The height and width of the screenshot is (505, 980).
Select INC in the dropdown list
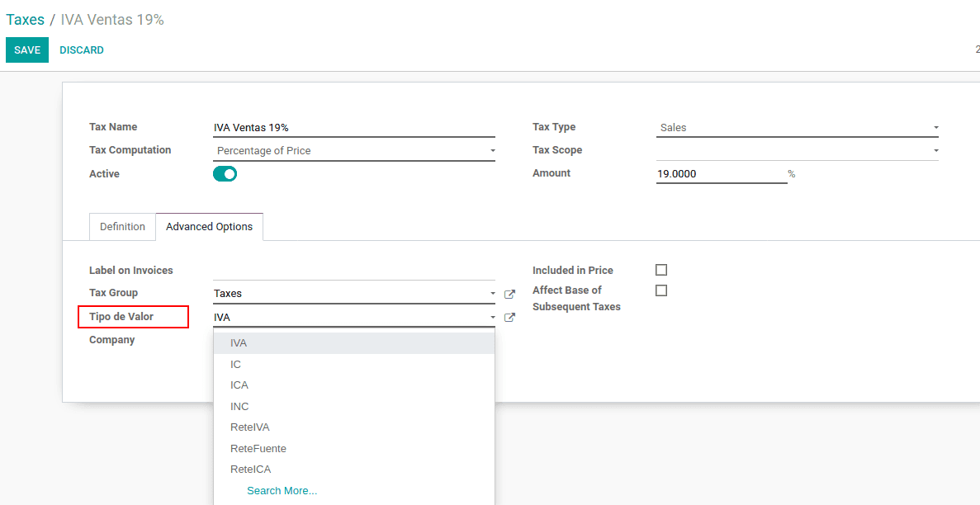[353, 406]
